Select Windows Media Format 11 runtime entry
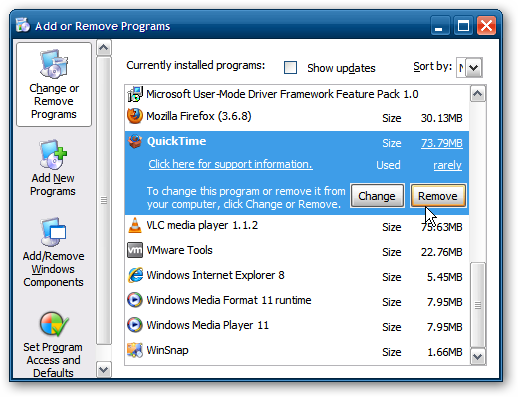The height and width of the screenshot is (397, 518). pos(297,301)
